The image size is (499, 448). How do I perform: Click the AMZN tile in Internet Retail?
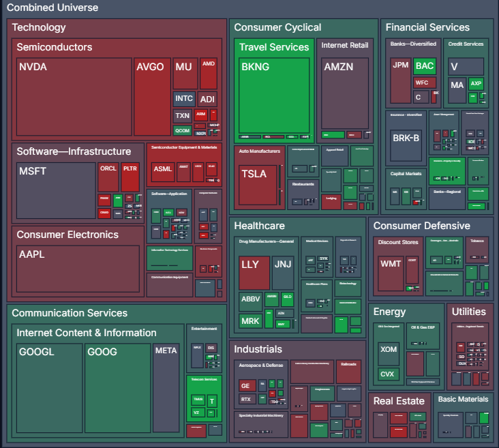tap(345, 93)
